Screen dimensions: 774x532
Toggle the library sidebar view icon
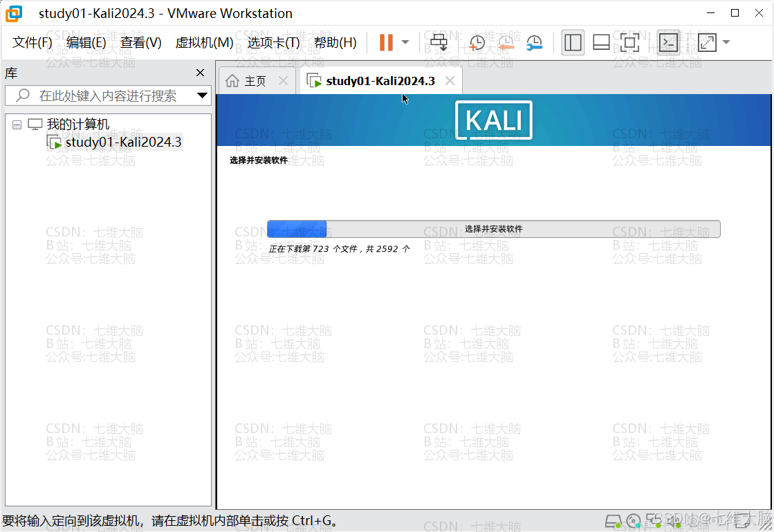(x=573, y=42)
